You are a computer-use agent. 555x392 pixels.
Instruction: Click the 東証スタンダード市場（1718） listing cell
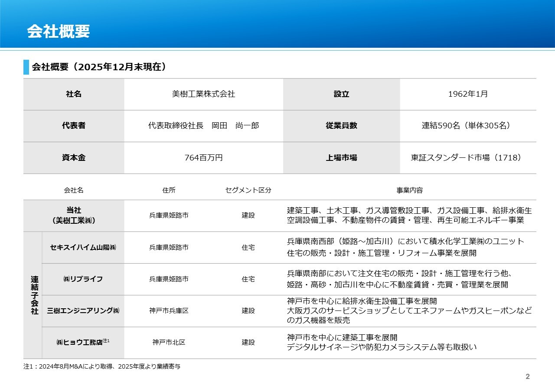pos(466,158)
